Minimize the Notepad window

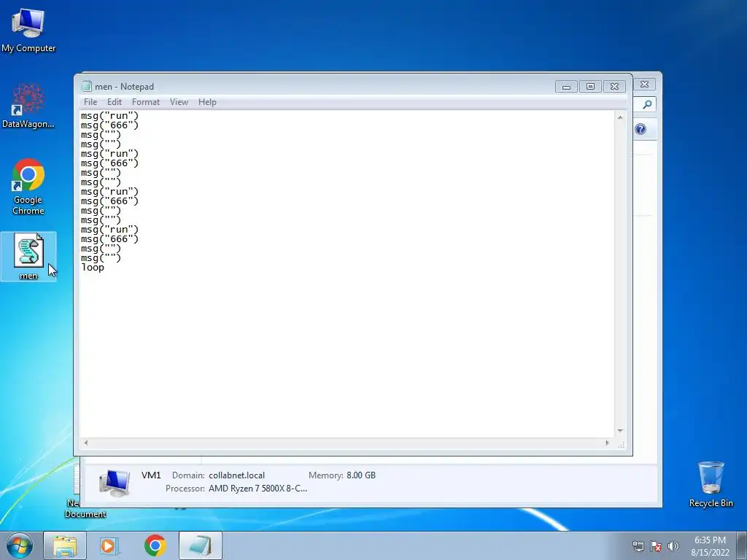566,86
